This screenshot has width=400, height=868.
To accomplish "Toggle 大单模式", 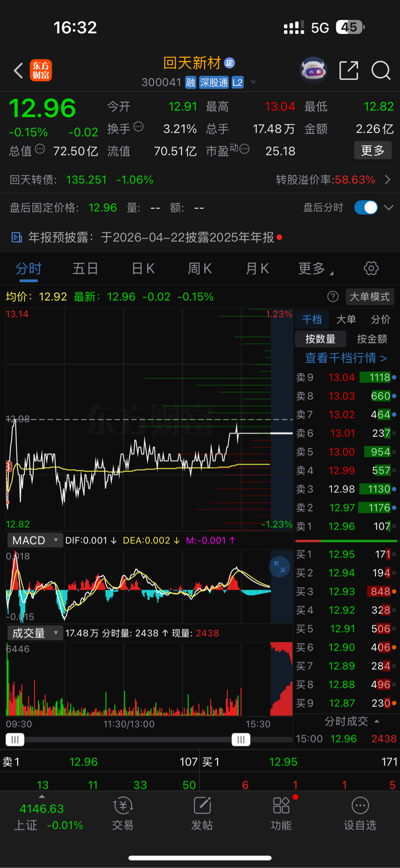I will pos(370,297).
